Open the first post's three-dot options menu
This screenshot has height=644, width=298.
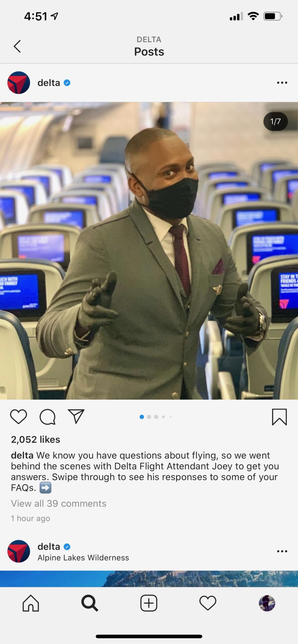(x=282, y=83)
